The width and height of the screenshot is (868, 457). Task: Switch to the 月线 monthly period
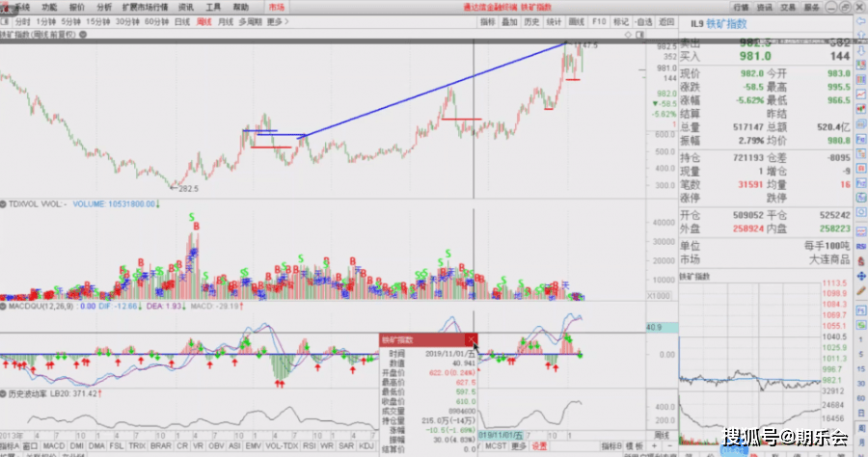click(x=226, y=20)
